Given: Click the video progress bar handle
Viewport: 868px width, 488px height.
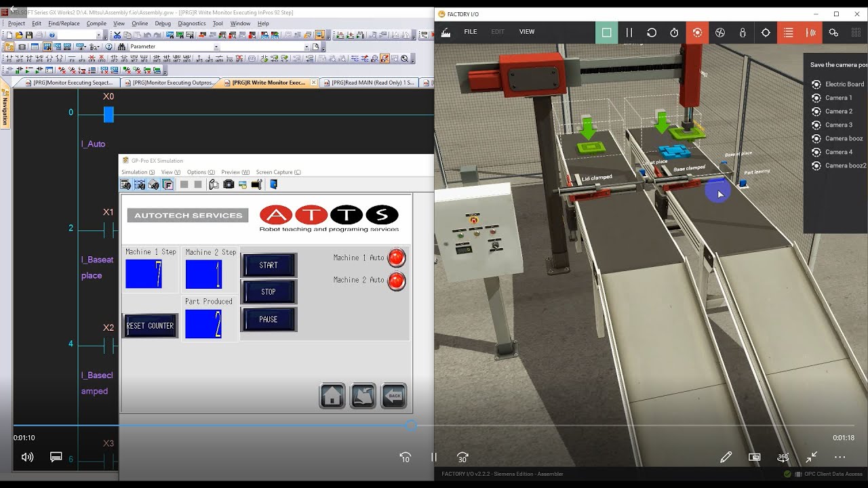Looking at the screenshot, I should pyautogui.click(x=411, y=426).
